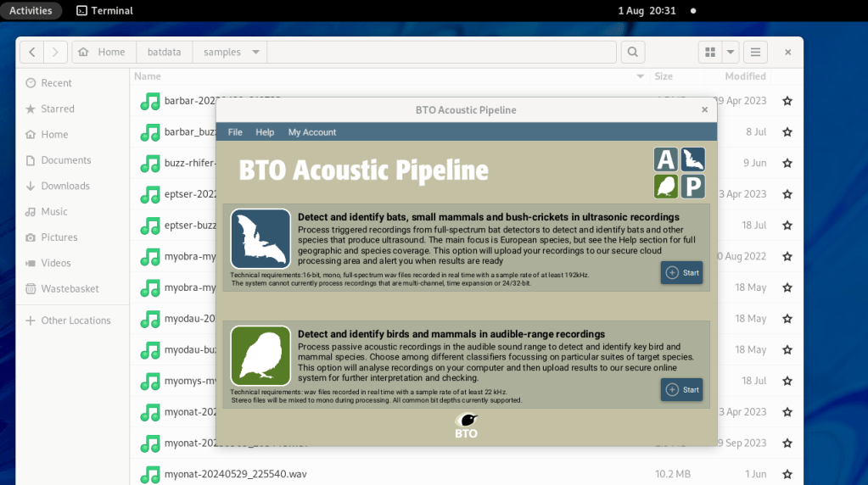
Task: Select the myonat-20240529_225540.wav file
Action: (235, 474)
